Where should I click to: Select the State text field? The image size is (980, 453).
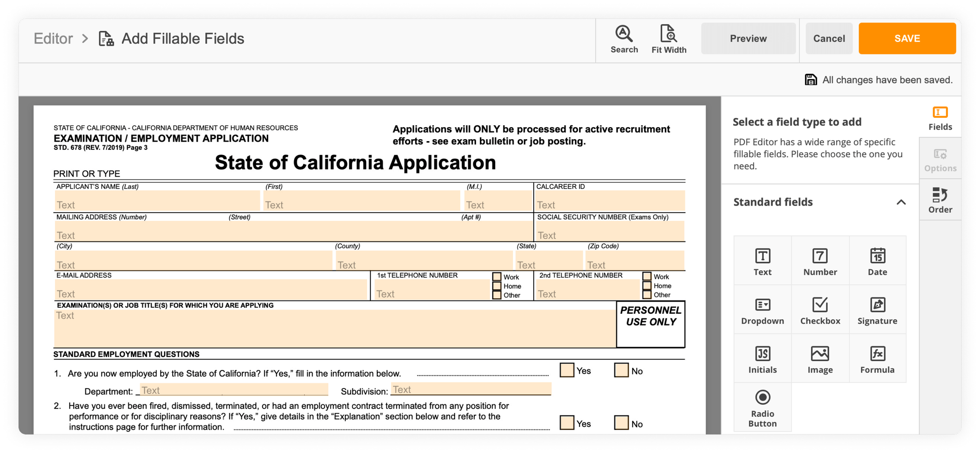(x=549, y=260)
